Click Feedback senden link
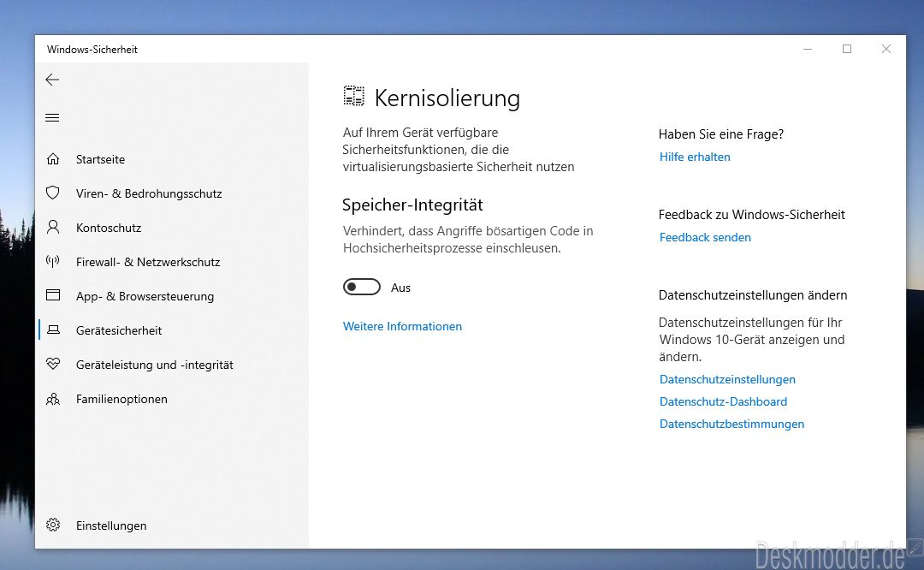 click(705, 237)
